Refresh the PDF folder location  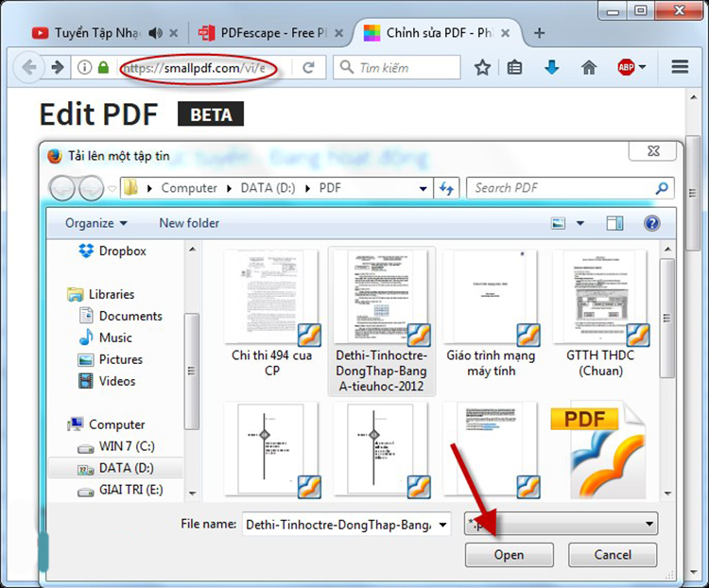coord(447,188)
